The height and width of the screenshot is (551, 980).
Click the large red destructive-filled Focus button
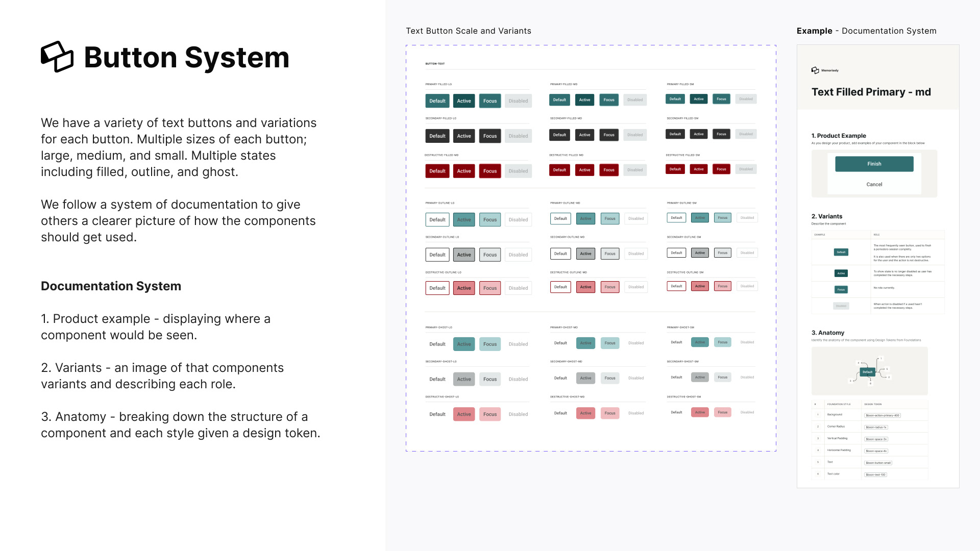[x=489, y=171]
